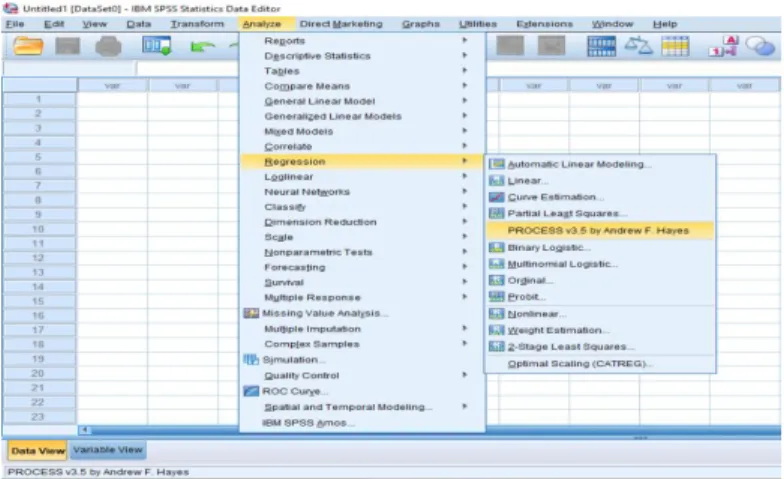Expand the Nonparametric Tests submenu
Screen dimensions: 784x479
(362, 252)
